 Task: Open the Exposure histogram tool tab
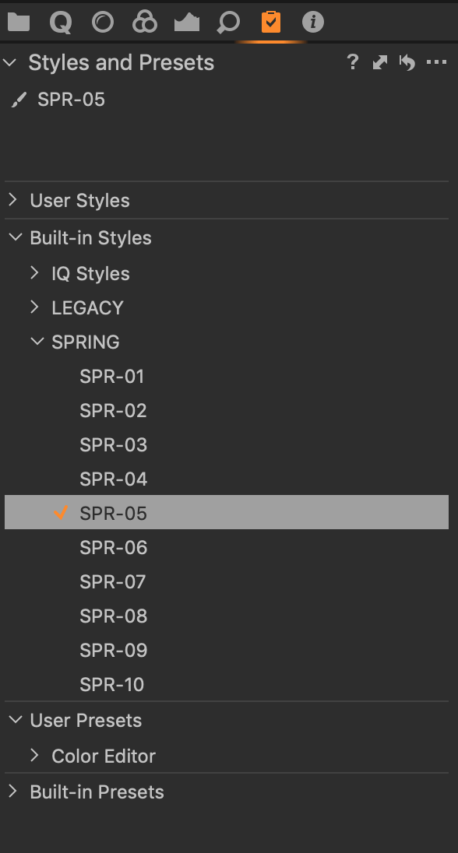click(187, 23)
